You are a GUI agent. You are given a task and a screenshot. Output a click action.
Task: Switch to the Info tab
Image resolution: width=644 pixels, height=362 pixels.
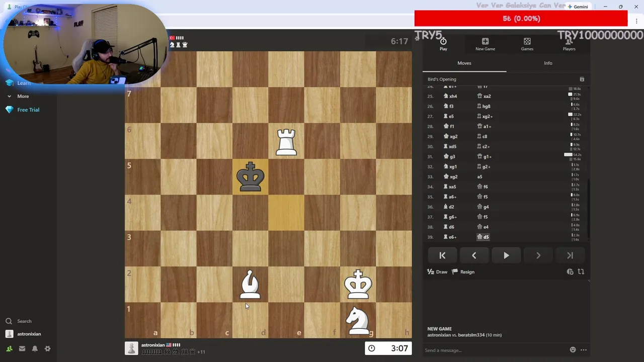pos(548,63)
